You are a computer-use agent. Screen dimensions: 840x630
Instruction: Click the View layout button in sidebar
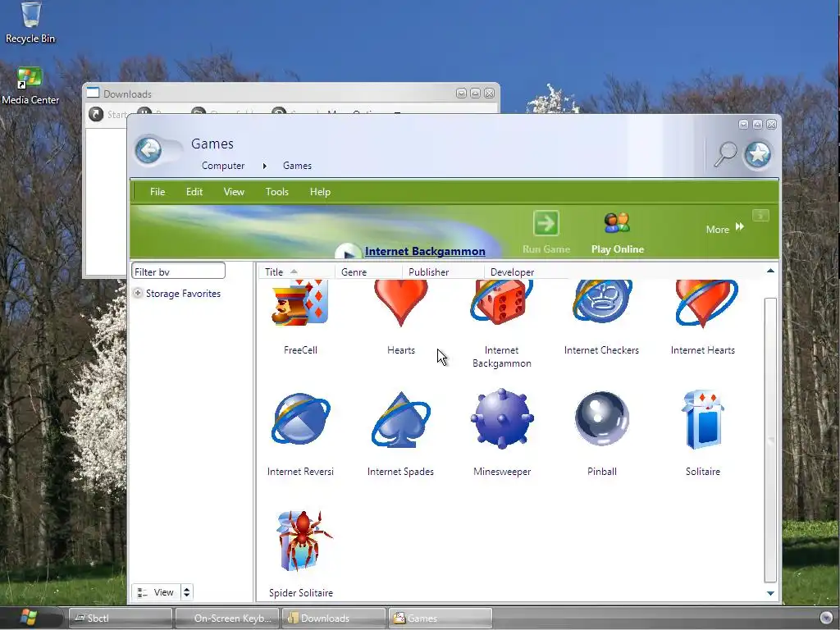[x=156, y=592]
